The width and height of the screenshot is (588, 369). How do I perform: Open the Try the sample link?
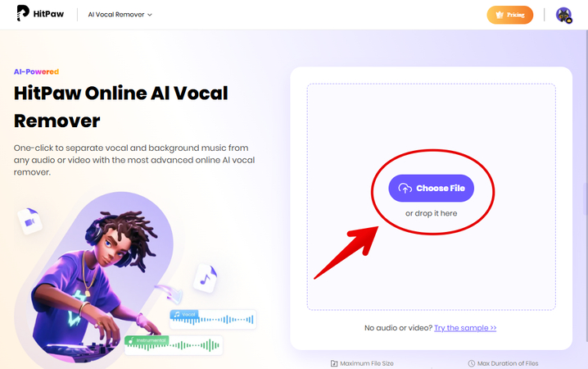465,328
